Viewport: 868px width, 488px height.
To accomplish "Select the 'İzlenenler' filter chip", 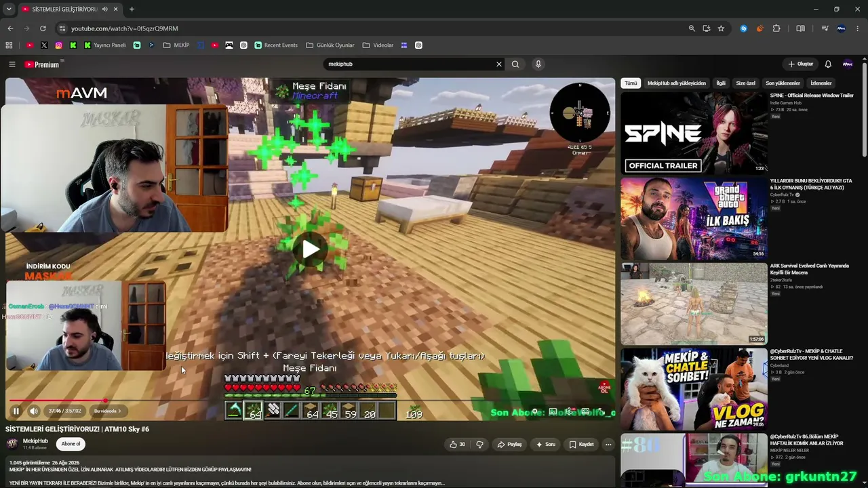I will [x=821, y=83].
